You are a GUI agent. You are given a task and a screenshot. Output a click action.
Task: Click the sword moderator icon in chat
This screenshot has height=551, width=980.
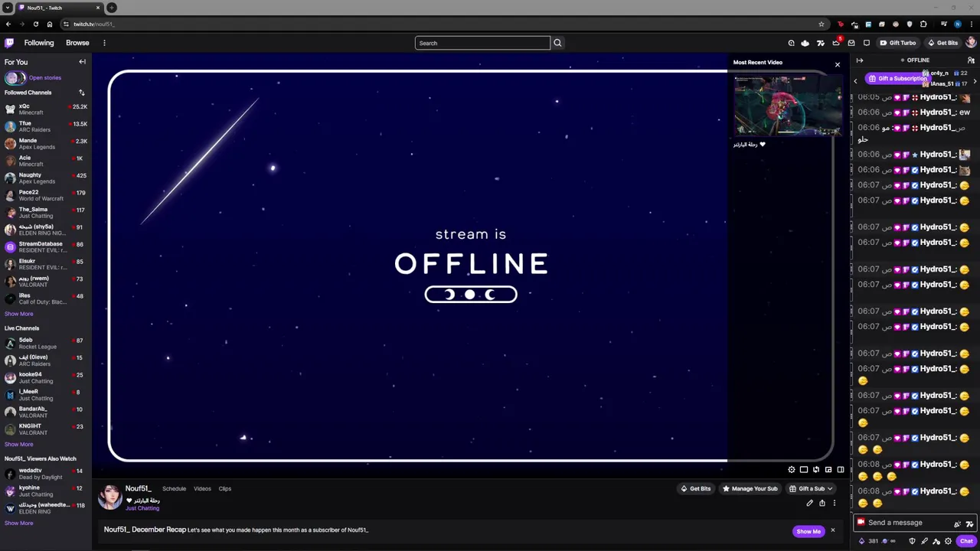tap(925, 541)
